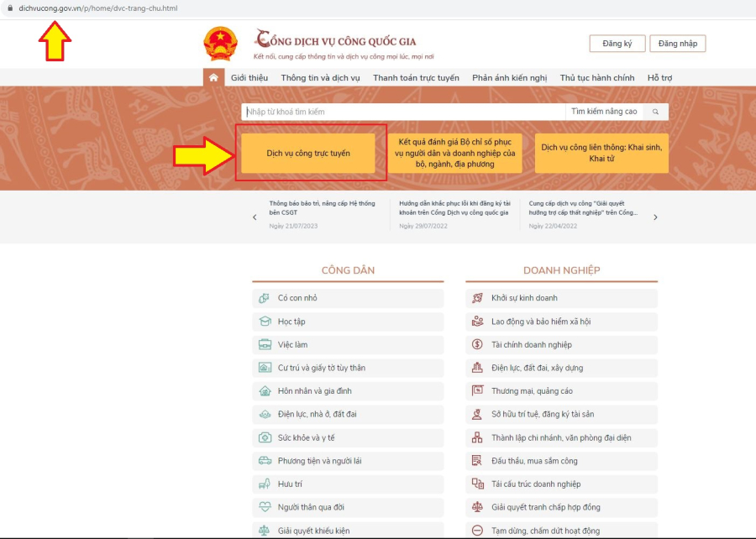Image resolution: width=756 pixels, height=539 pixels.
Task: Open Thanh toán trực tuyến menu
Action: (x=416, y=77)
